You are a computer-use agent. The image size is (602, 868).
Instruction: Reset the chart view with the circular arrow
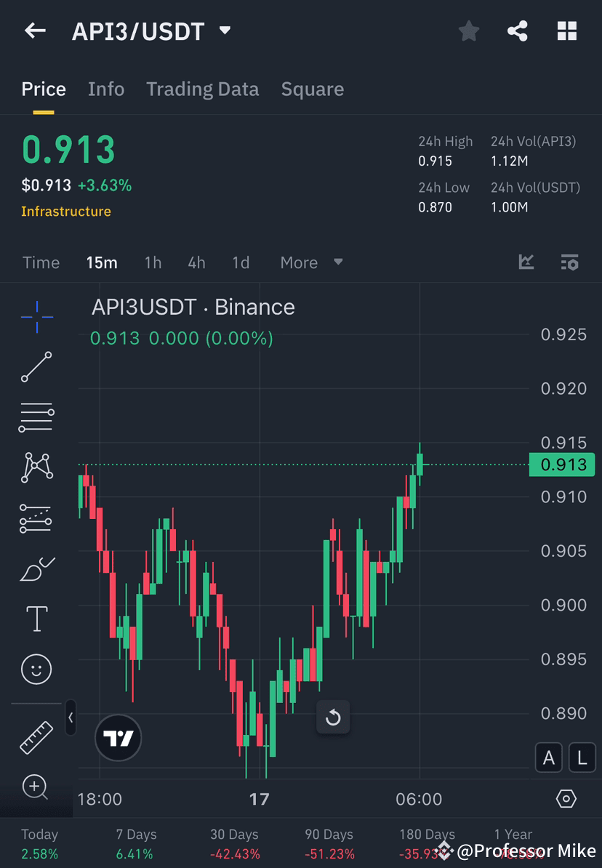[333, 717]
